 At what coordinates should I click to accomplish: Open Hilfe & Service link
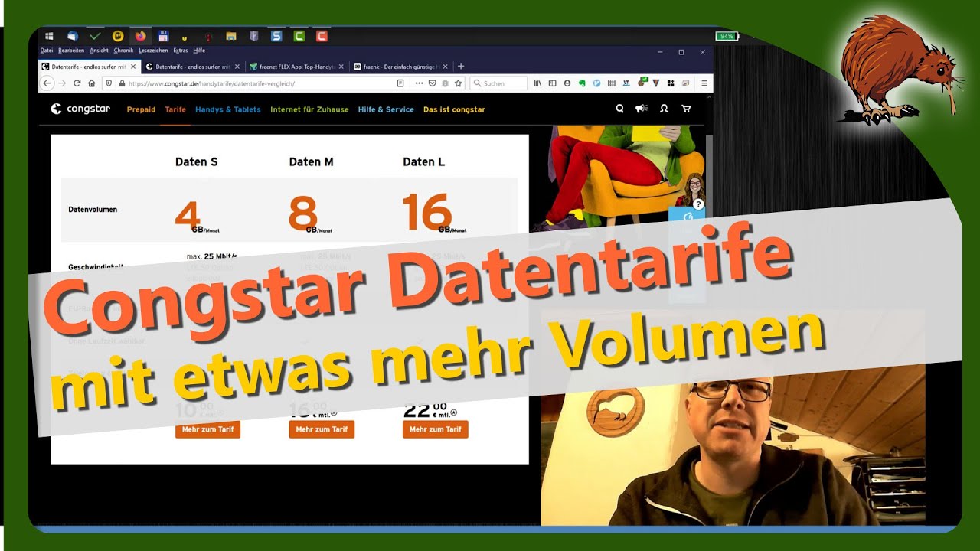pos(386,109)
